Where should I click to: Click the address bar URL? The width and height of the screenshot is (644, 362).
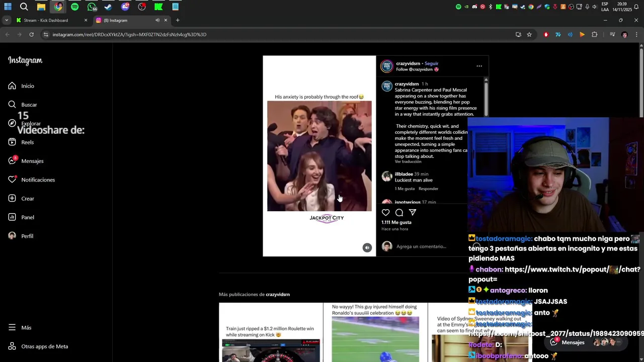click(129, 35)
